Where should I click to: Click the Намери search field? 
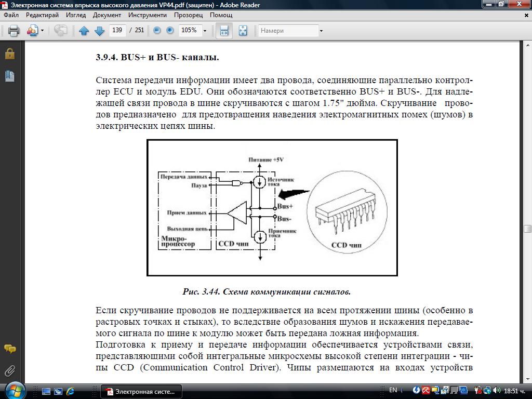[288, 31]
